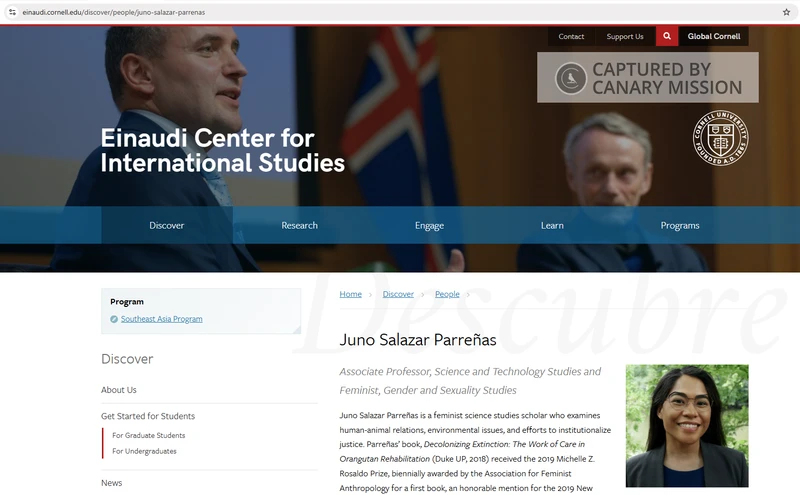
Task: Click Juno Salazar Parreñas profile photo
Action: (687, 426)
